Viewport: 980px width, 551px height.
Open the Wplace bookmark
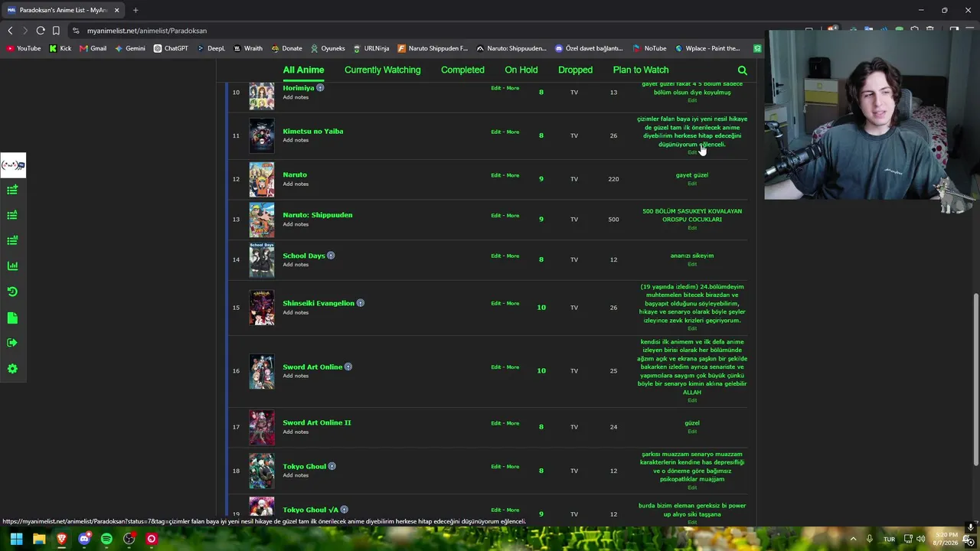click(x=707, y=48)
